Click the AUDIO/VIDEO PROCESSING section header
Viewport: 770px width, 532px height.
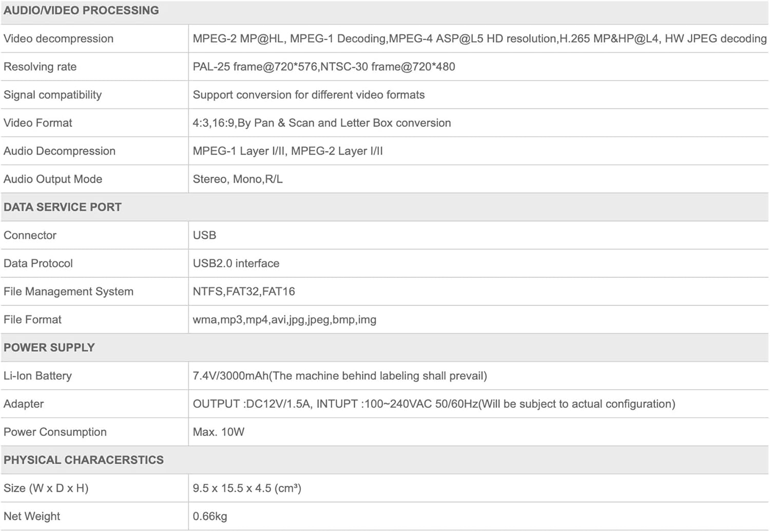81,11
